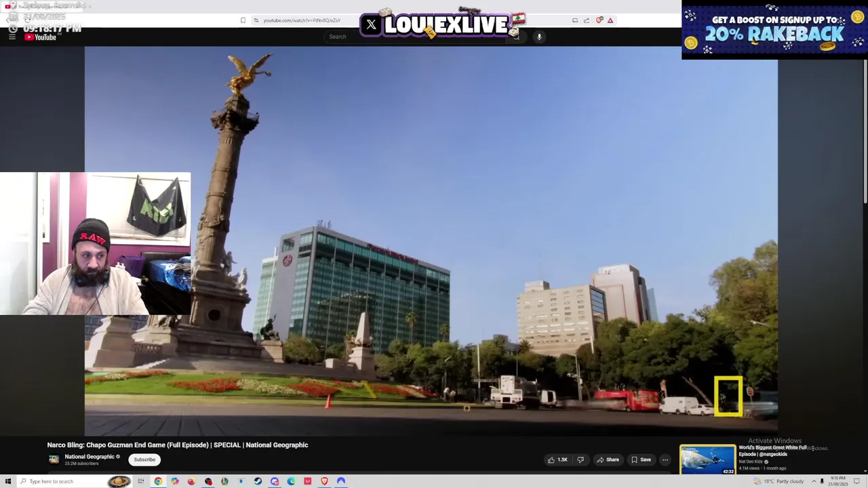868x488 pixels.
Task: Open Google Chrome from the taskbar
Action: coord(158,481)
